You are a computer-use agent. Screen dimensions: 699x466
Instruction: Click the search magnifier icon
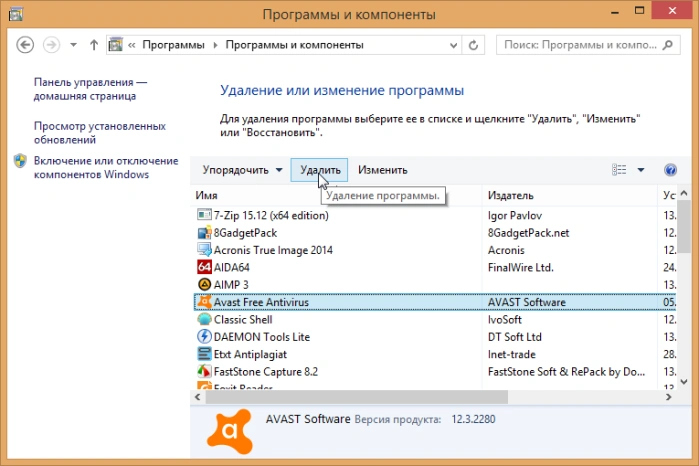click(x=667, y=45)
